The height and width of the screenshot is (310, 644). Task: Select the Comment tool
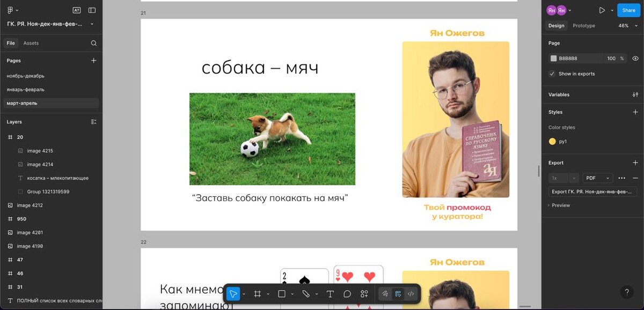click(347, 294)
